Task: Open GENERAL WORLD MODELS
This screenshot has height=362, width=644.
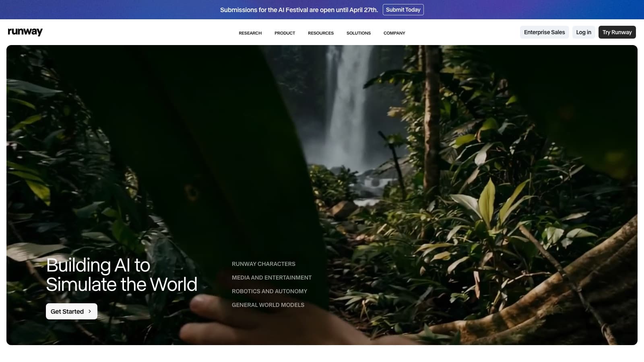Action: point(268,305)
